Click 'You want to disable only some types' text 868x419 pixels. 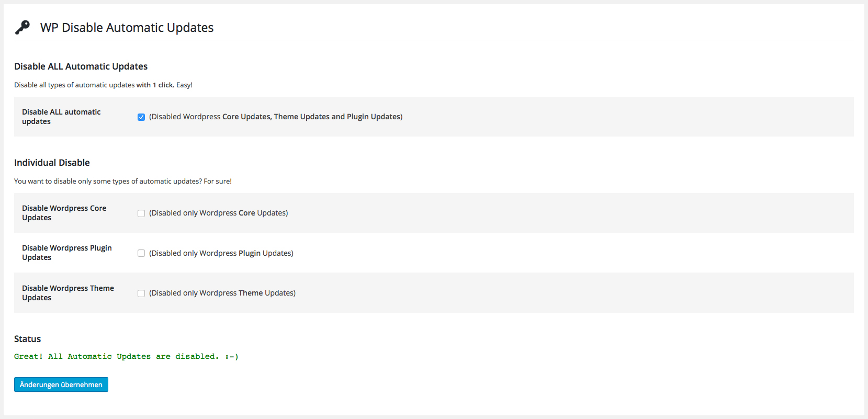(x=123, y=181)
